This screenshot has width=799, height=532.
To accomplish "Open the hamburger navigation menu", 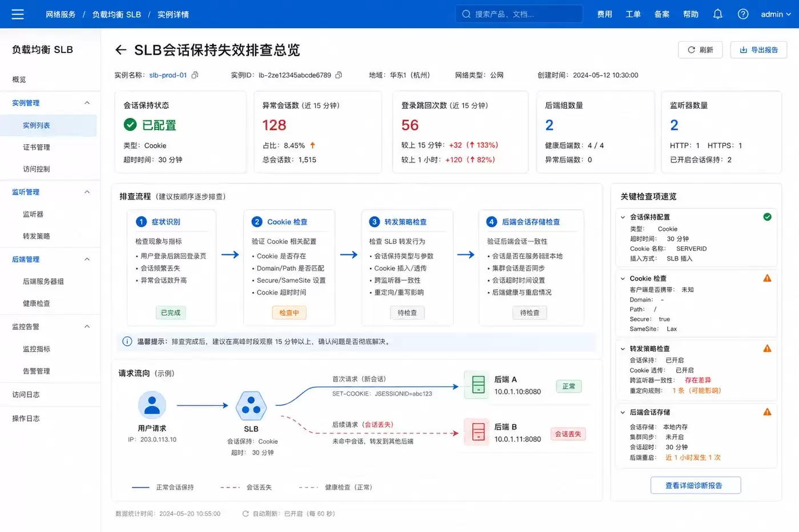I will point(18,14).
